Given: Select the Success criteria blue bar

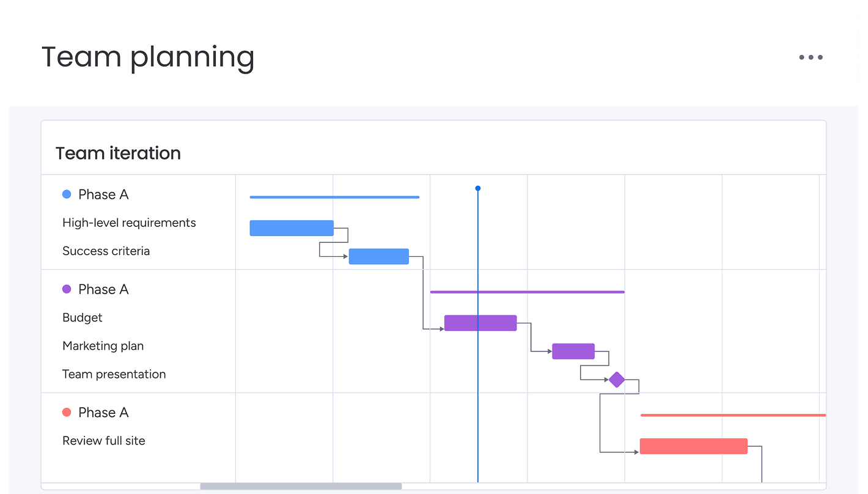Looking at the screenshot, I should point(378,256).
